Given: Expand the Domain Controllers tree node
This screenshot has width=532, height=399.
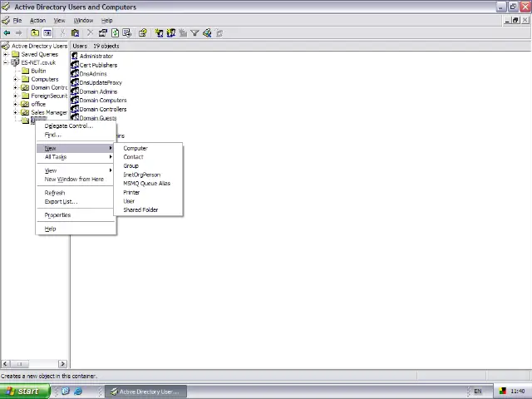Looking at the screenshot, I should 15,87.
